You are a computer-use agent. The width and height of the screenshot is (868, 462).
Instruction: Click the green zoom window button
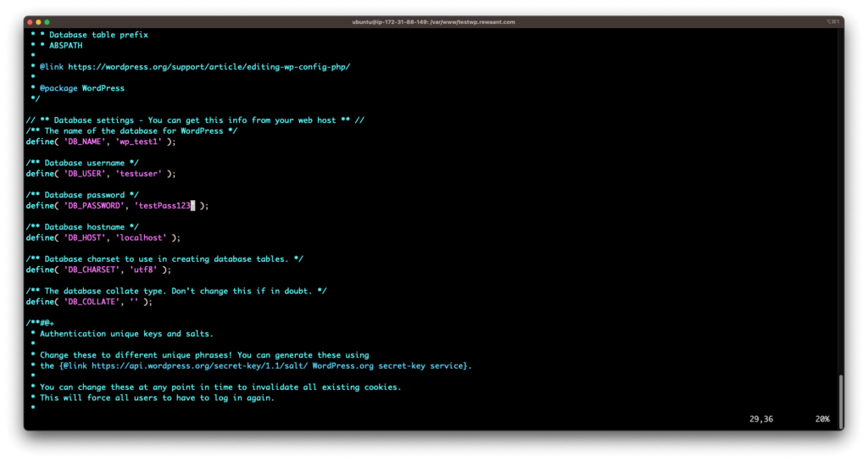point(47,22)
